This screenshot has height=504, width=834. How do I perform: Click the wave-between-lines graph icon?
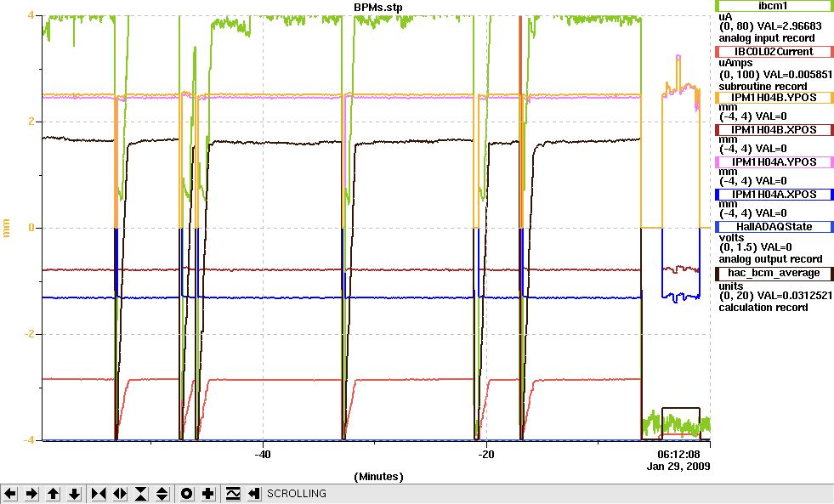233,494
